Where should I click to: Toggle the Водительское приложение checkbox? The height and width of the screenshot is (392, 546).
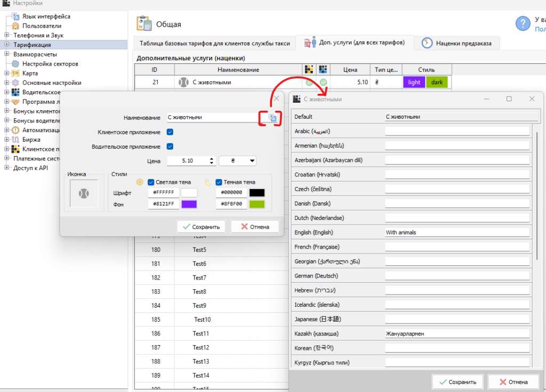(170, 146)
